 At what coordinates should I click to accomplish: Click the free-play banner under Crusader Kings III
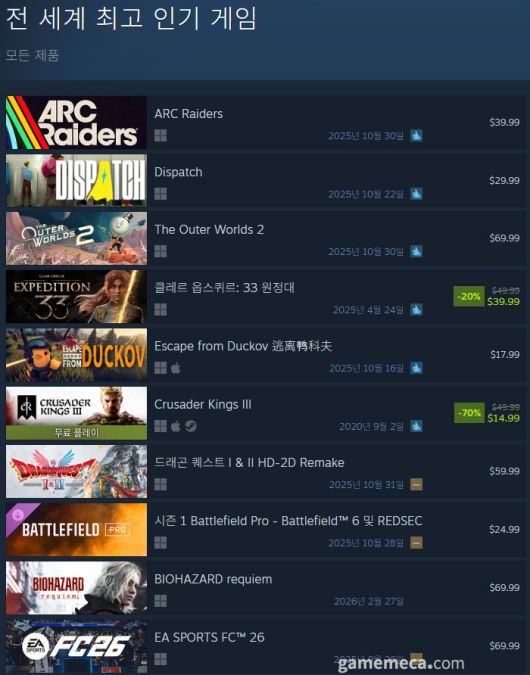(x=76, y=433)
